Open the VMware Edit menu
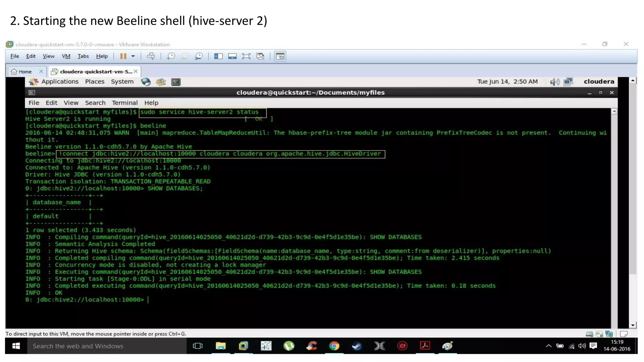This screenshot has width=644, height=362. click(31, 56)
